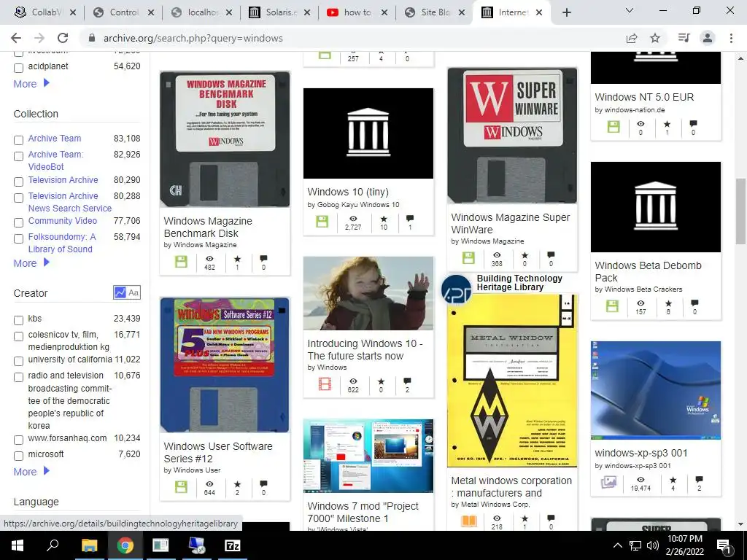This screenshot has width=747, height=560.
Task: Click the page vertical scrollbar thumb
Action: coord(740,211)
